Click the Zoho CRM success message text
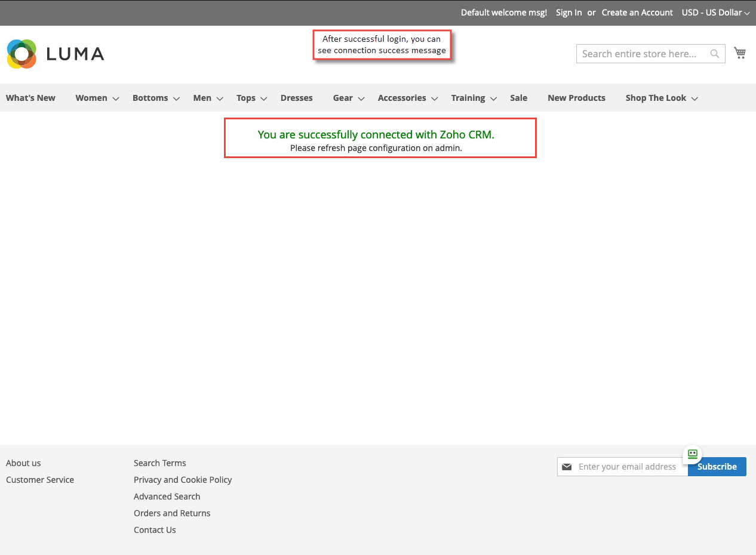Viewport: 756px width, 555px height. [376, 135]
